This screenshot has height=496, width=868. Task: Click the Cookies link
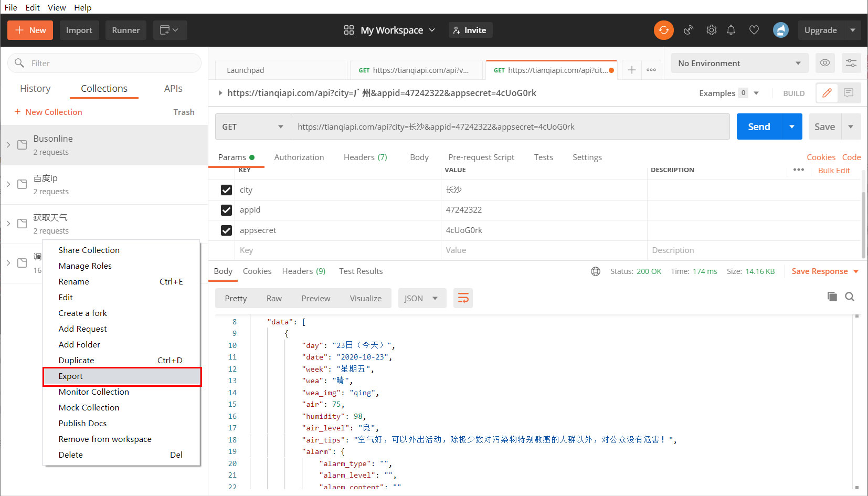click(821, 157)
